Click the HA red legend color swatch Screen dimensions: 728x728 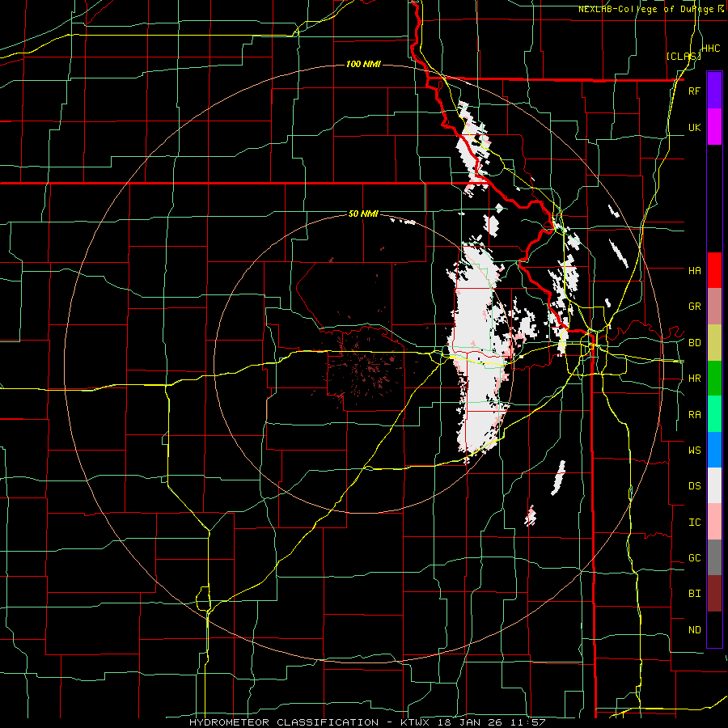(714, 270)
